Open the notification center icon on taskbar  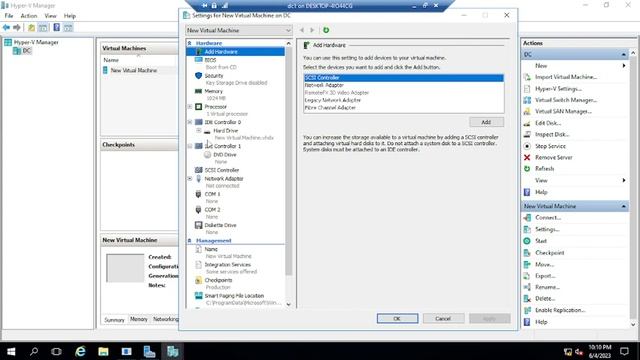tap(624, 351)
